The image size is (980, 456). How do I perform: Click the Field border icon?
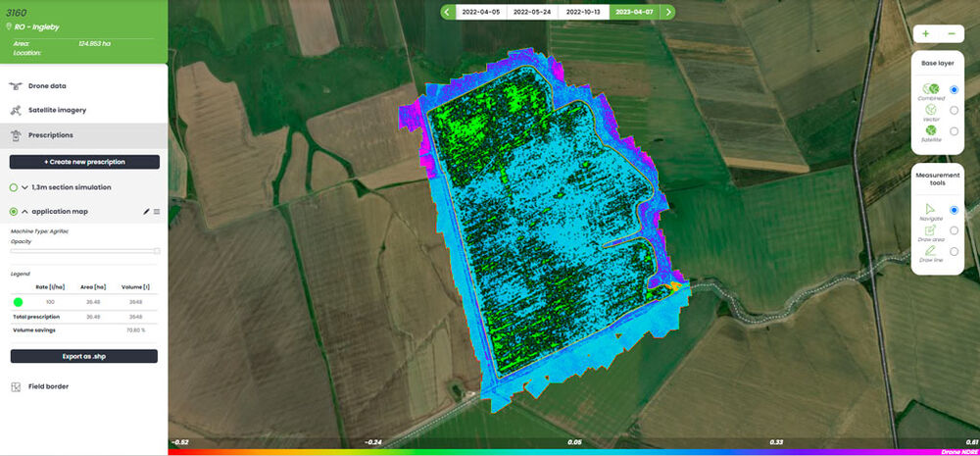coord(16,387)
